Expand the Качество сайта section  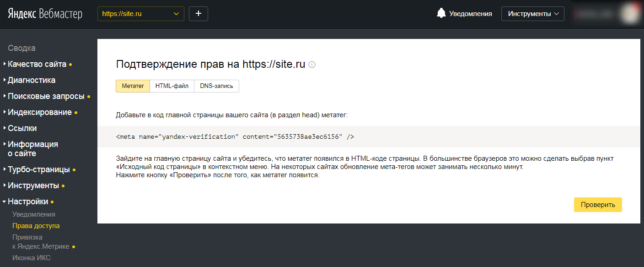(37, 64)
